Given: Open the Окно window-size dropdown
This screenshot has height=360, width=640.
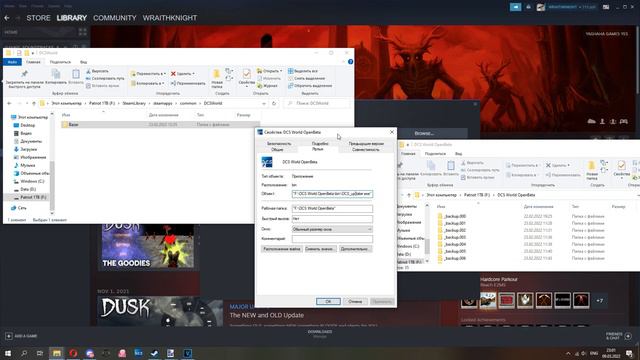Looking at the screenshot, I should (x=332, y=229).
